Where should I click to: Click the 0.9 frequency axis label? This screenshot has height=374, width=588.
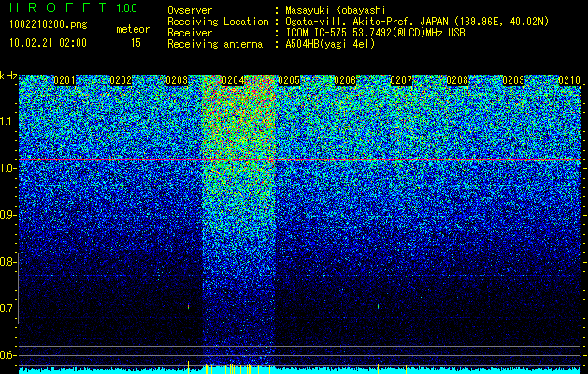pyautogui.click(x=7, y=215)
